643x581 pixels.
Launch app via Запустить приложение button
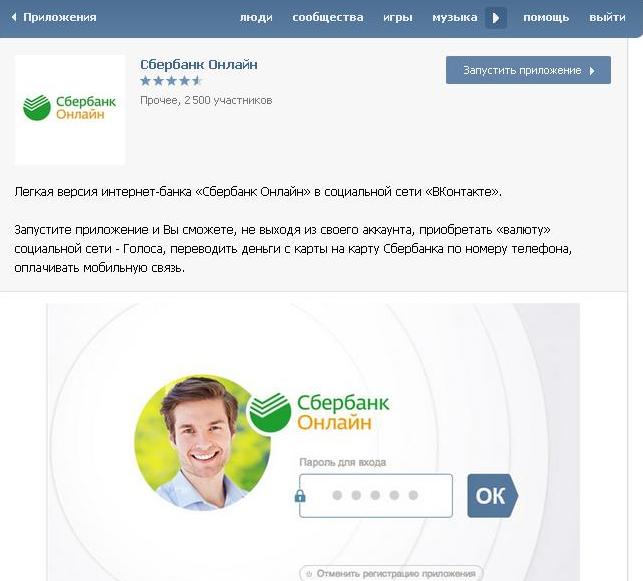[528, 70]
